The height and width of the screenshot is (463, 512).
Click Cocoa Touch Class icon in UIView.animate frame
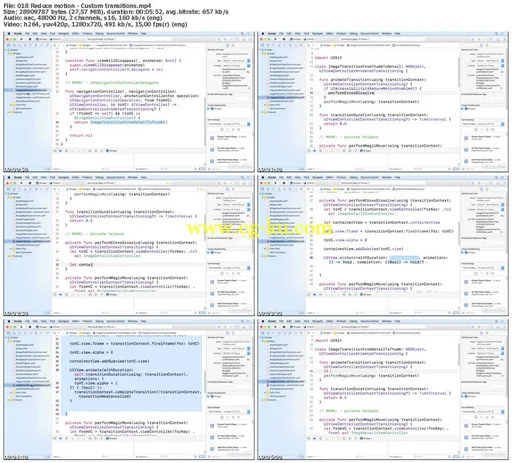coord(466,282)
